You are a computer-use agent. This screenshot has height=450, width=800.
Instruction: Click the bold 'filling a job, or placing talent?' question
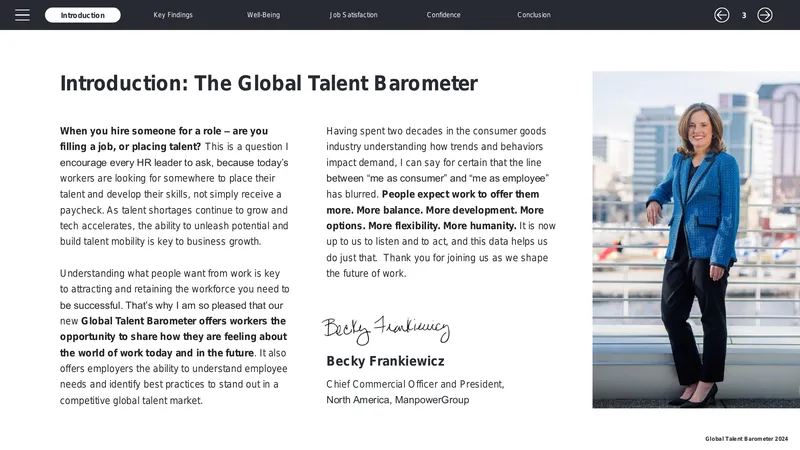131,147
